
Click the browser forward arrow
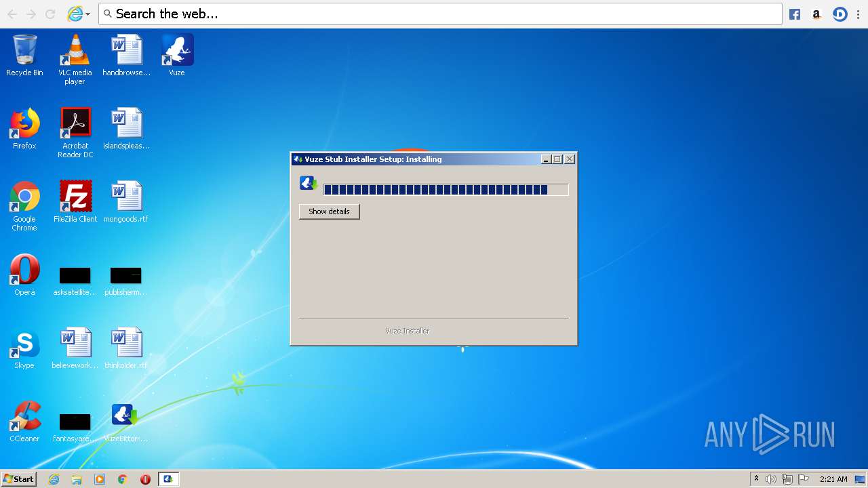pyautogui.click(x=31, y=14)
